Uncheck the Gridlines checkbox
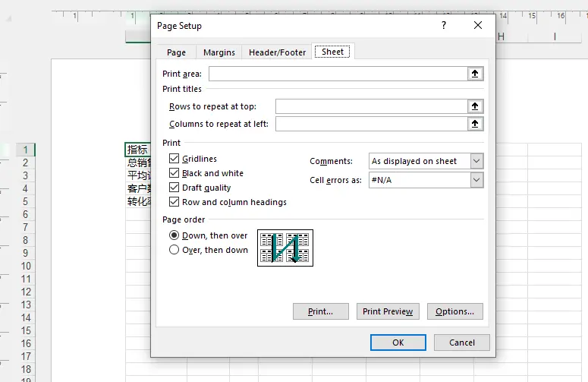The height and width of the screenshot is (382, 588). [175, 159]
